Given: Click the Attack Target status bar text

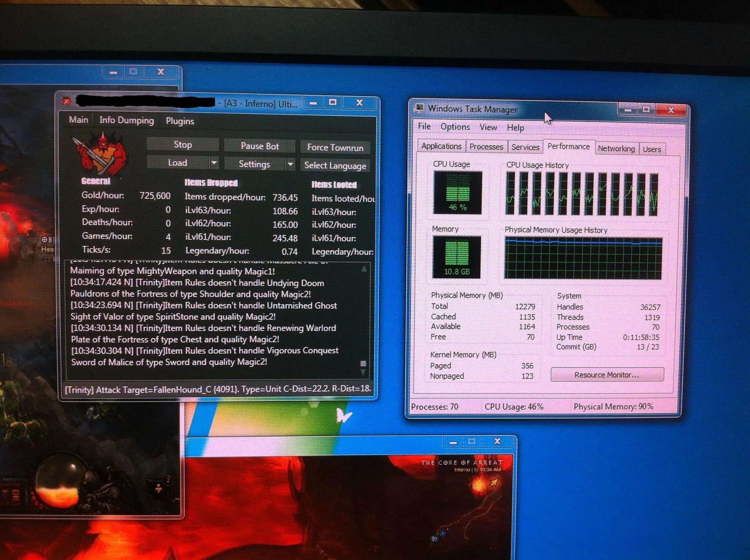Looking at the screenshot, I should [x=218, y=389].
